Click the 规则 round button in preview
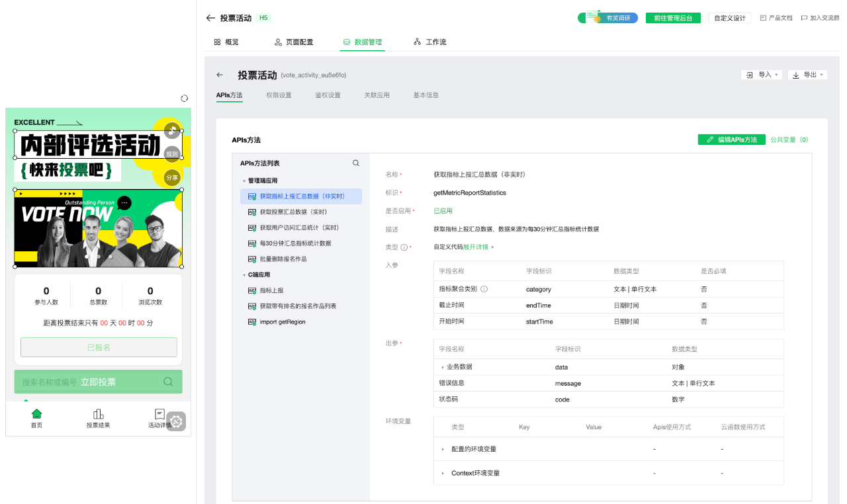Screen dimensions: 847x504 click(172, 154)
